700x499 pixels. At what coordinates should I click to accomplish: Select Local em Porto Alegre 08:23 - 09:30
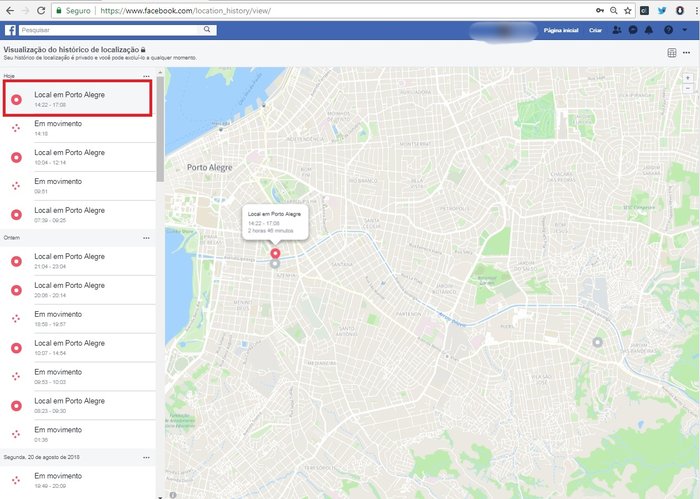coord(78,405)
